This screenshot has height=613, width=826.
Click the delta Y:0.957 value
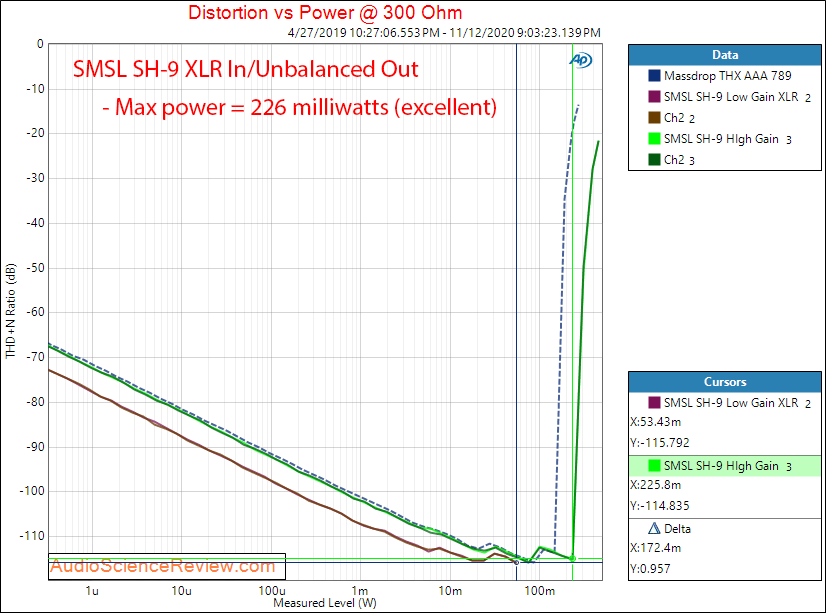651,569
